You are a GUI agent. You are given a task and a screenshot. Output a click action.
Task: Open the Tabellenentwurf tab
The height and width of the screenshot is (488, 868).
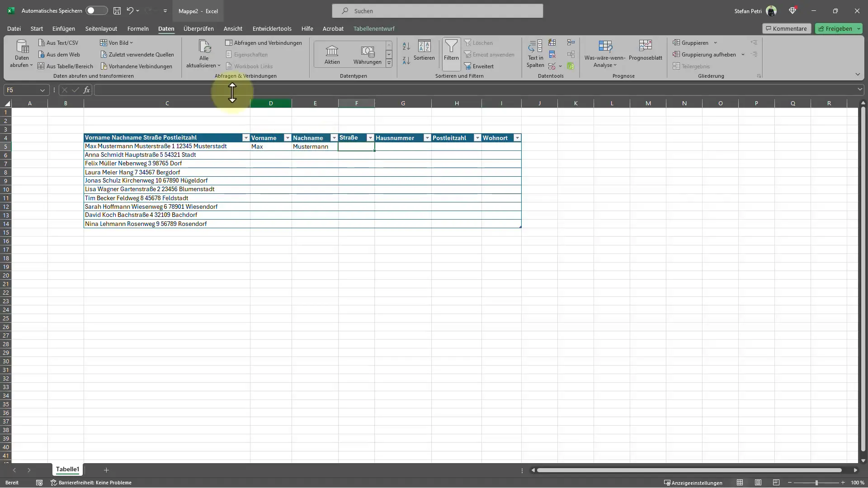374,28
